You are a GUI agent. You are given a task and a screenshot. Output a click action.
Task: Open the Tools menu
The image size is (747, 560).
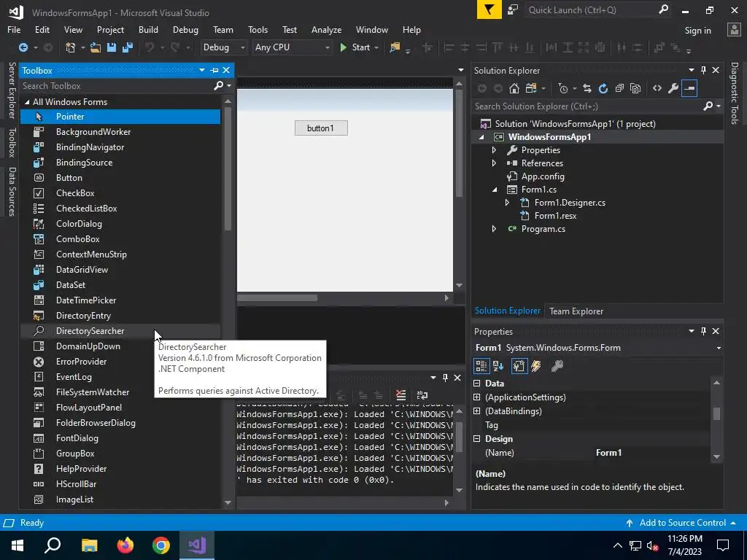coord(258,29)
